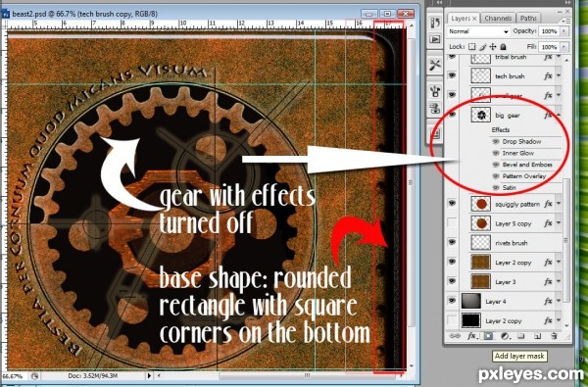Switch to the Paths tab

point(528,18)
